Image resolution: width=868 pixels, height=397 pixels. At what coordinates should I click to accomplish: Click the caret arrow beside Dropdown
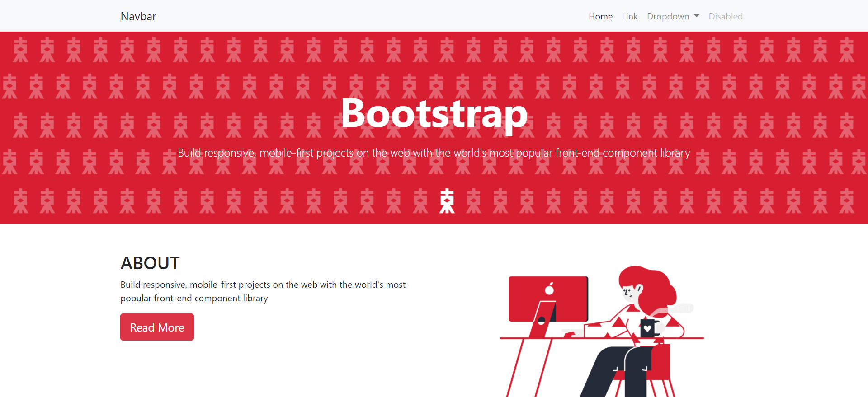[x=697, y=16]
